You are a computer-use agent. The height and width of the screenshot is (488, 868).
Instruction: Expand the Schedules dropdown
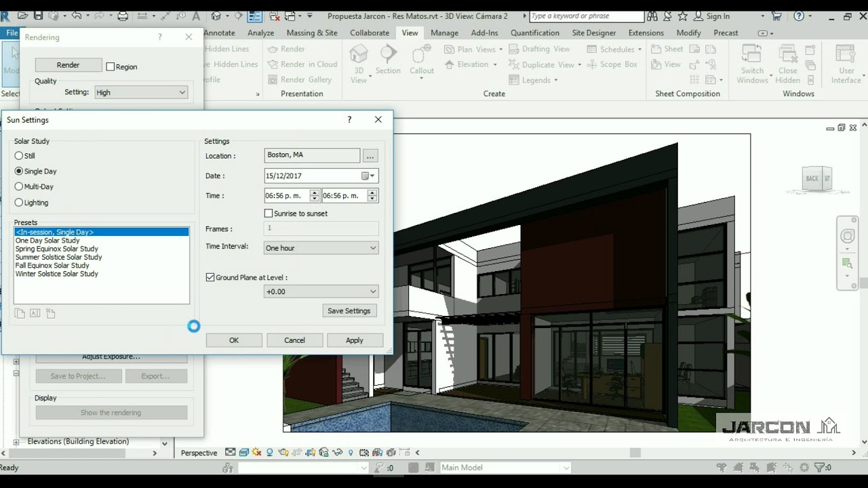[639, 49]
